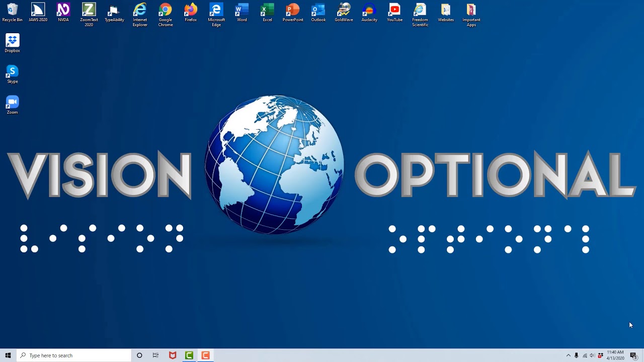Select the Outlook desktop shortcut
Image resolution: width=644 pixels, height=362 pixels.
pos(318,13)
